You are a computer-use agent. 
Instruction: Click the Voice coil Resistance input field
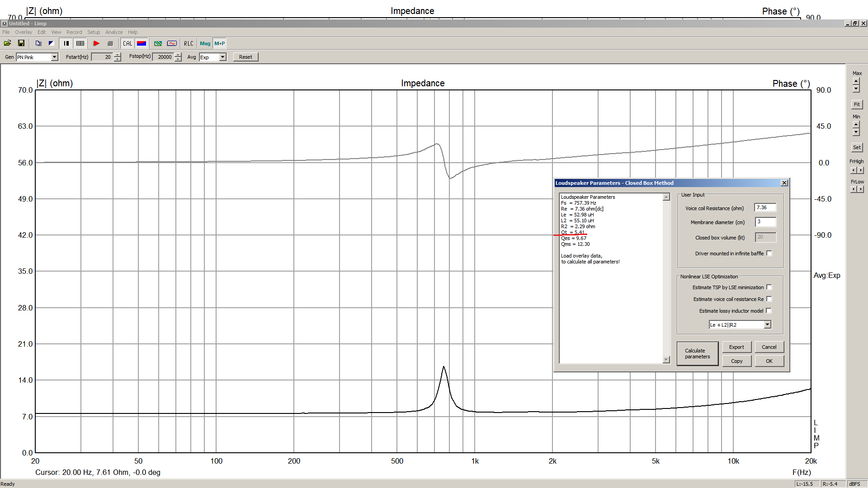765,208
